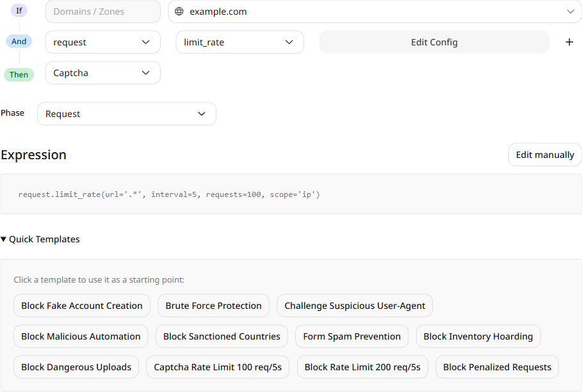Click the Expression heading text
The width and height of the screenshot is (582, 392).
click(33, 155)
